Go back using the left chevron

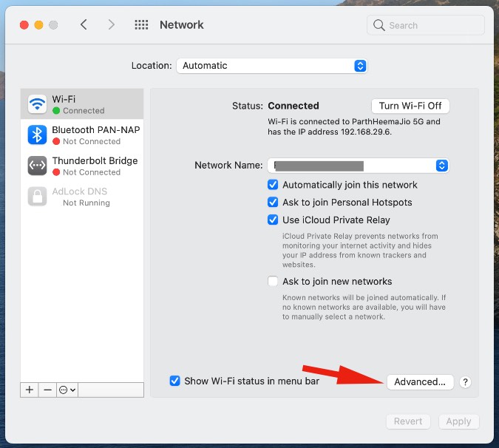click(84, 25)
